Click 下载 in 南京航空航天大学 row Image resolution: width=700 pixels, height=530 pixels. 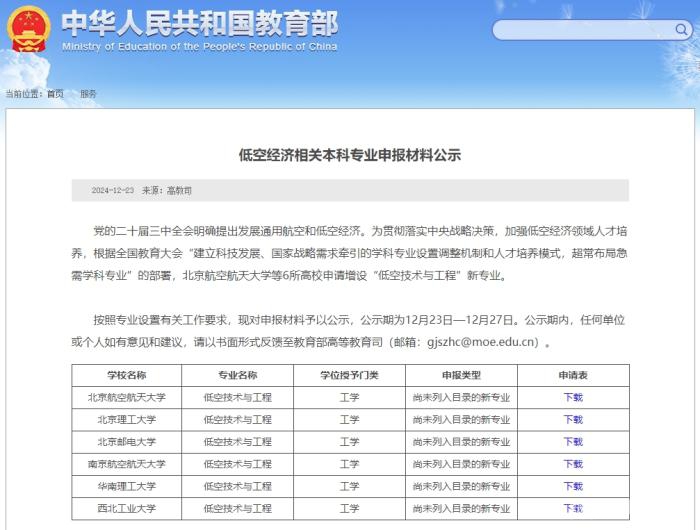pyautogui.click(x=572, y=464)
